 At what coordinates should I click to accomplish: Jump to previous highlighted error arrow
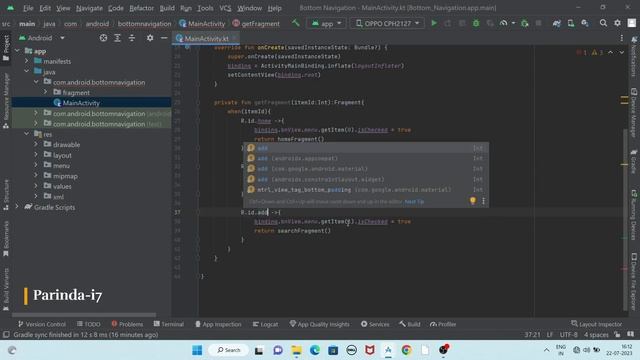611,52
